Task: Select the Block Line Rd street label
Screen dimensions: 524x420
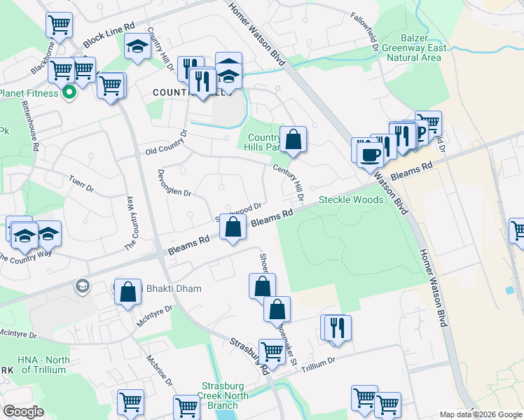Action: coord(109,35)
